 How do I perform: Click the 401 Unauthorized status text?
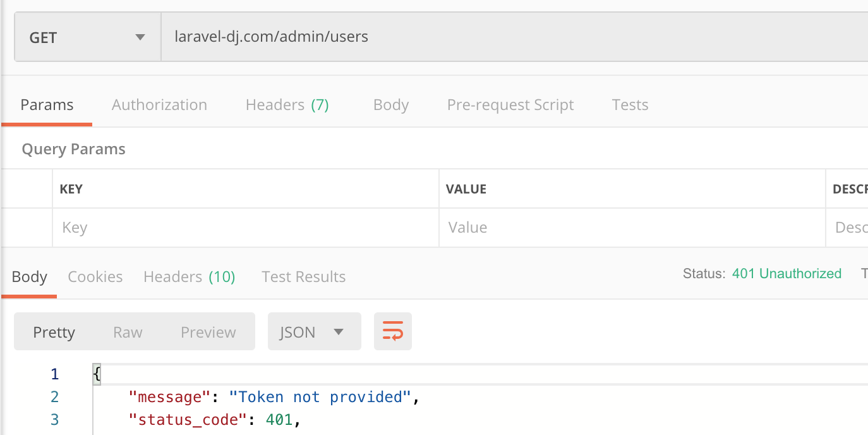click(x=787, y=274)
